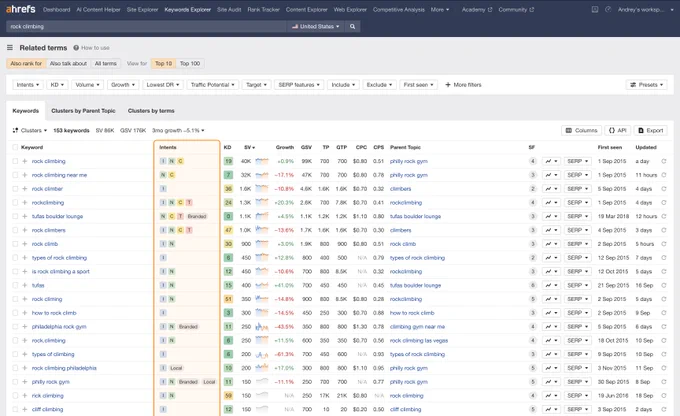Select the Also talk about tab
The image size is (680, 416).
(68, 63)
